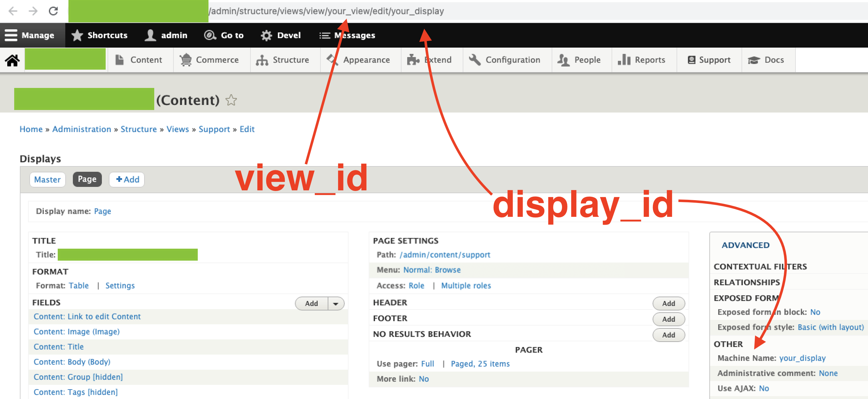Click the Add display button

point(127,179)
